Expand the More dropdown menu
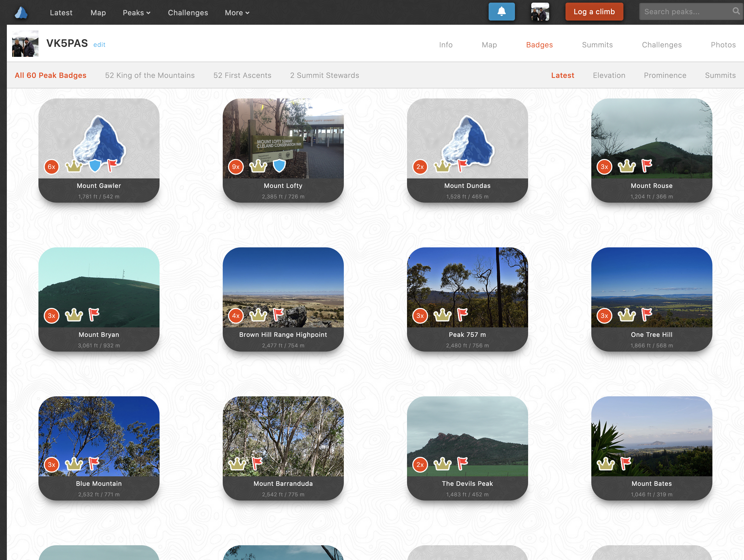 (x=237, y=13)
